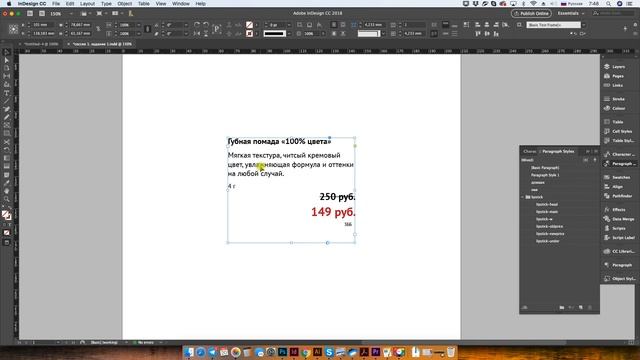640x360 pixels.
Task: Open the CC Libraries panel
Action: click(618, 251)
